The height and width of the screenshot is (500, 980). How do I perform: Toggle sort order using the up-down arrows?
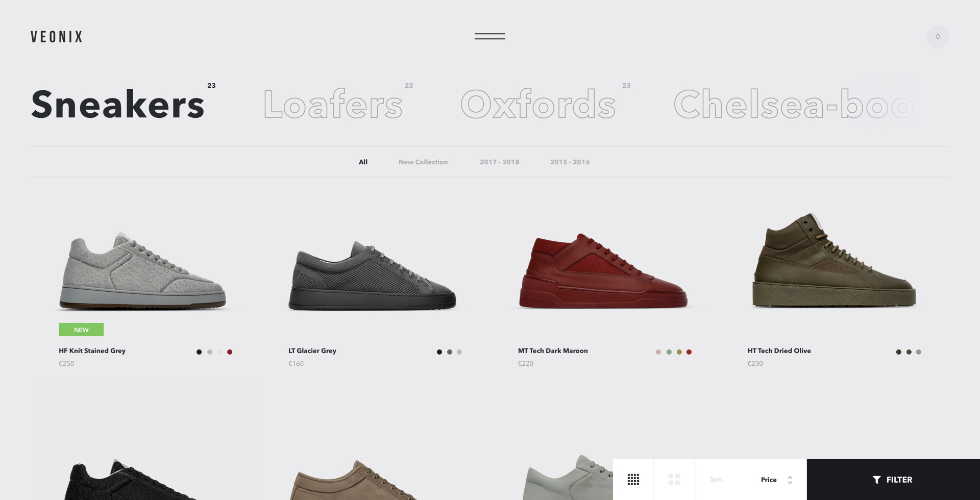[x=790, y=480]
